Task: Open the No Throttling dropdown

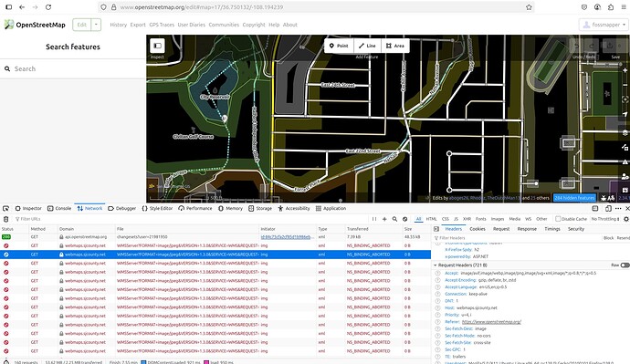Action: [x=605, y=219]
